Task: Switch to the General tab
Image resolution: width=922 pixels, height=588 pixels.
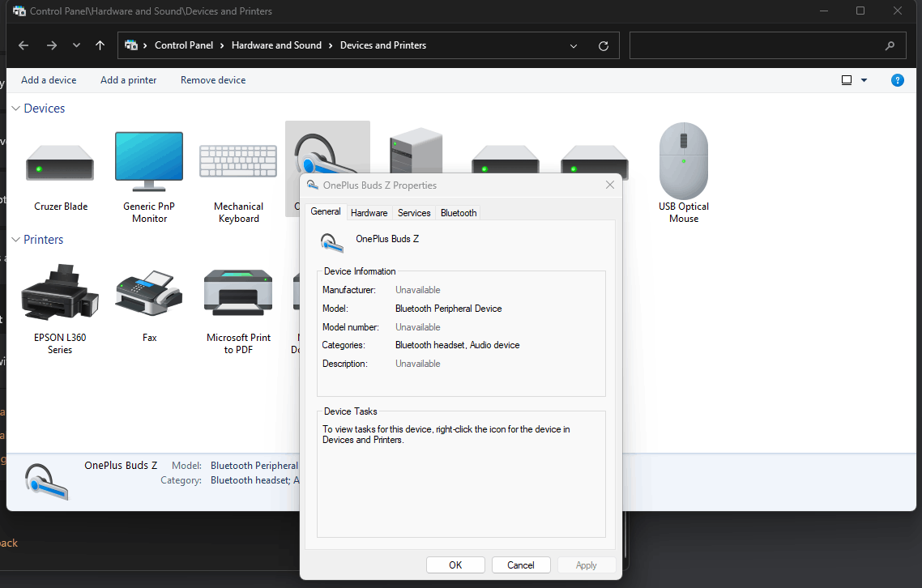Action: [x=325, y=211]
